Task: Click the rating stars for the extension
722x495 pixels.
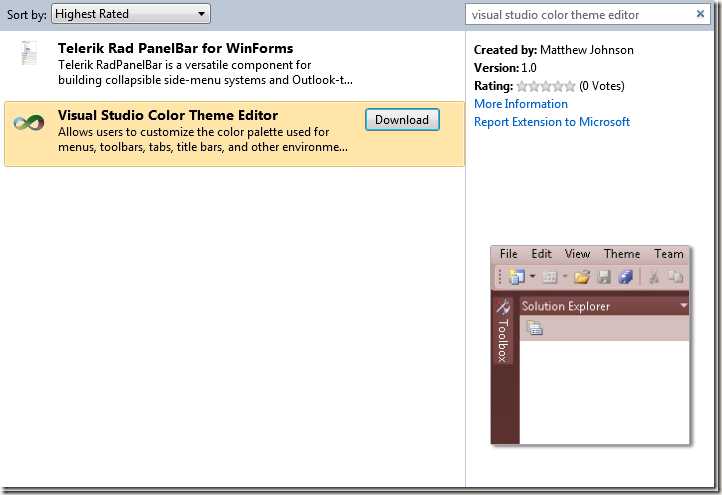Action: click(546, 86)
